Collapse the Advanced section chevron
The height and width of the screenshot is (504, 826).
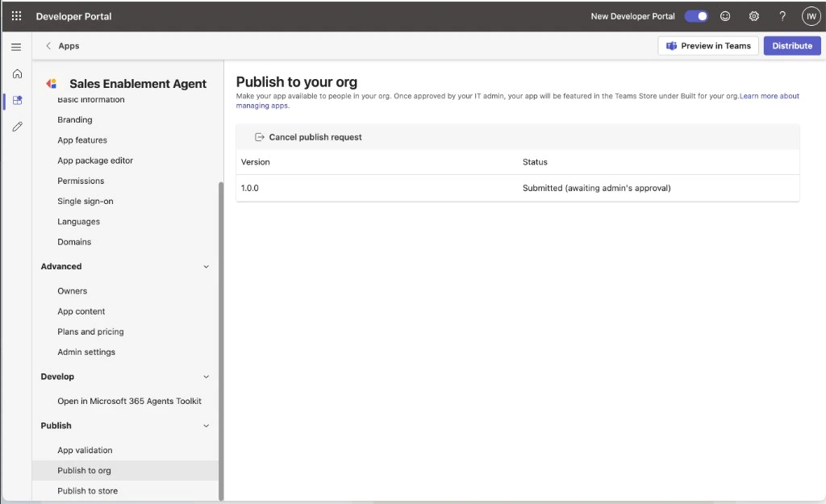pos(206,266)
